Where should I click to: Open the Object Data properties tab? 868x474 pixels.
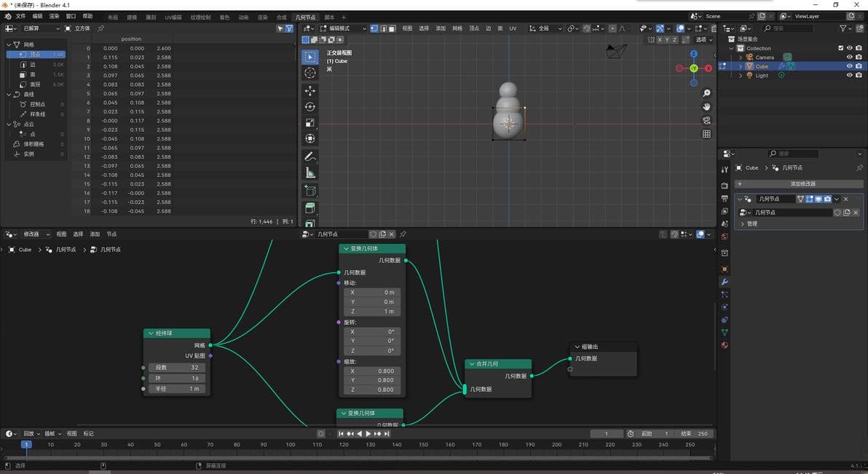pyautogui.click(x=725, y=332)
